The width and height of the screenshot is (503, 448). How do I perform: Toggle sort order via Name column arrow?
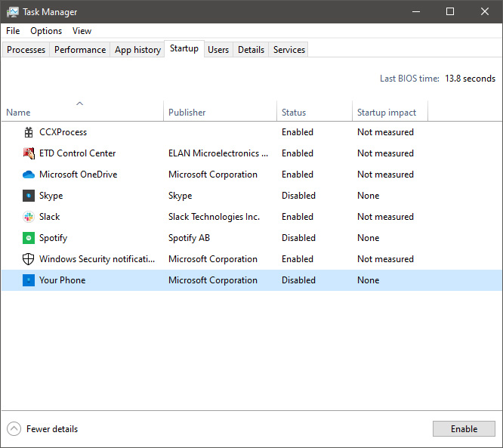79,104
